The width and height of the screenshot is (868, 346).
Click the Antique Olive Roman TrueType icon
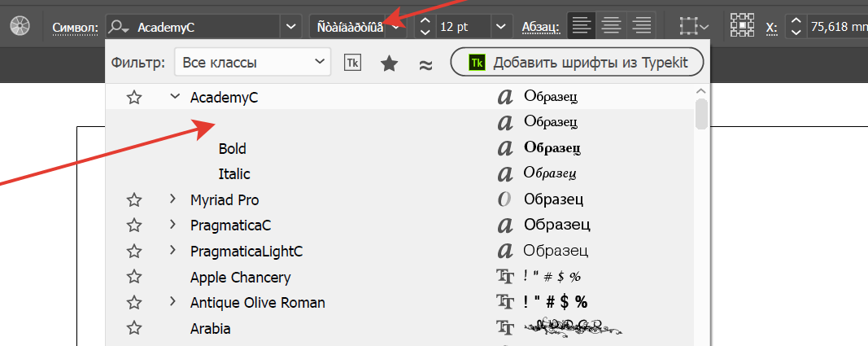(x=505, y=302)
